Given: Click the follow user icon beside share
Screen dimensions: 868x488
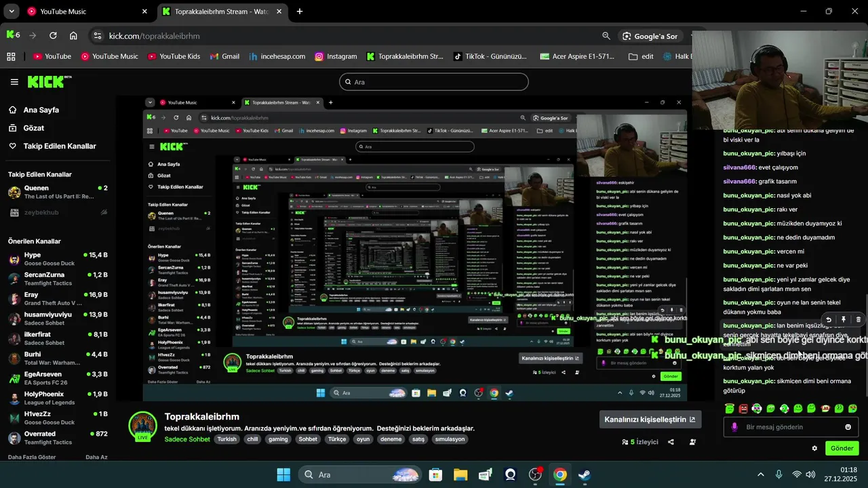Looking at the screenshot, I should tap(692, 442).
